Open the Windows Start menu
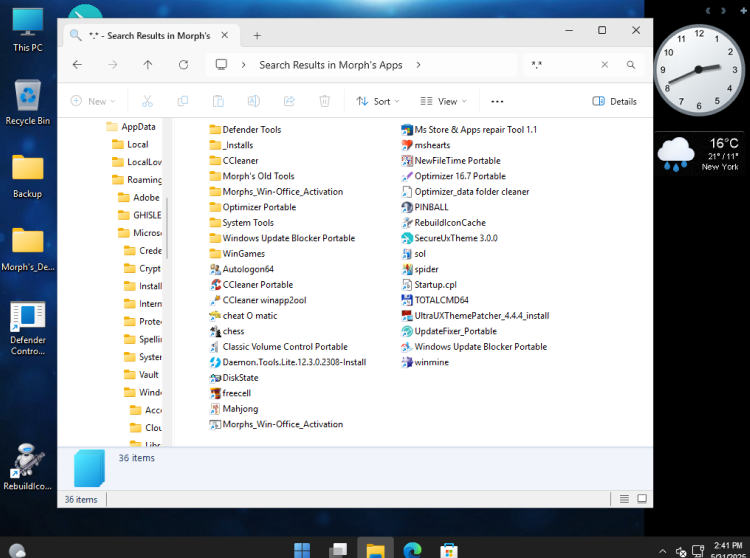The width and height of the screenshot is (750, 558). (x=302, y=550)
